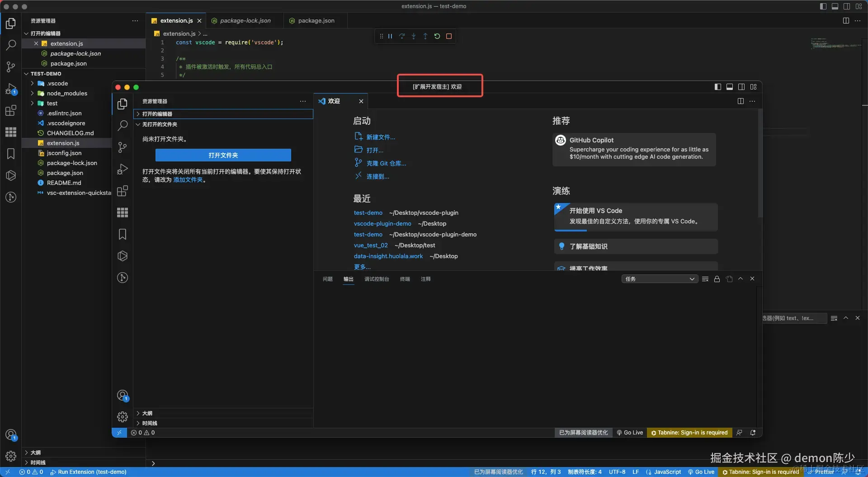Image resolution: width=868 pixels, height=477 pixels.
Task: Open Search view in back window activity bar
Action: point(11,45)
